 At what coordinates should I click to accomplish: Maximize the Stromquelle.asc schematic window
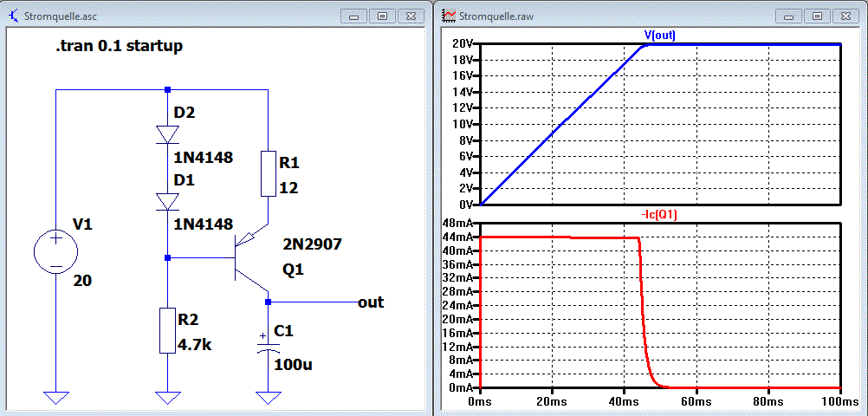382,16
